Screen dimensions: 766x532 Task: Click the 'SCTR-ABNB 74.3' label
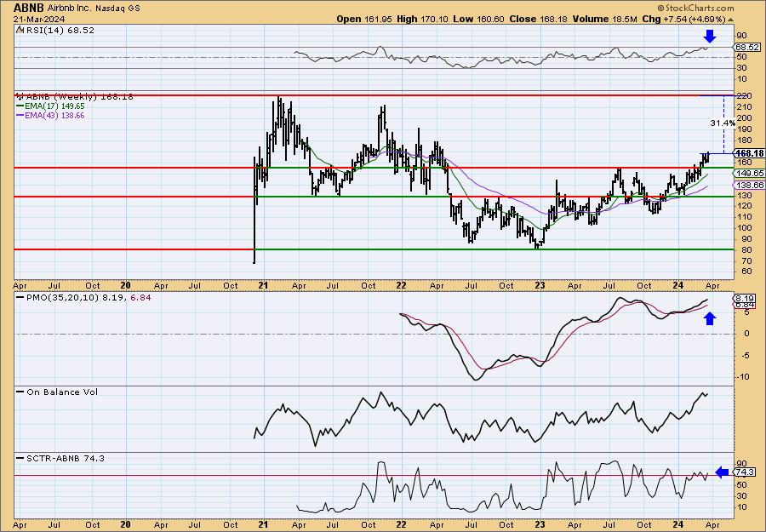pos(65,458)
